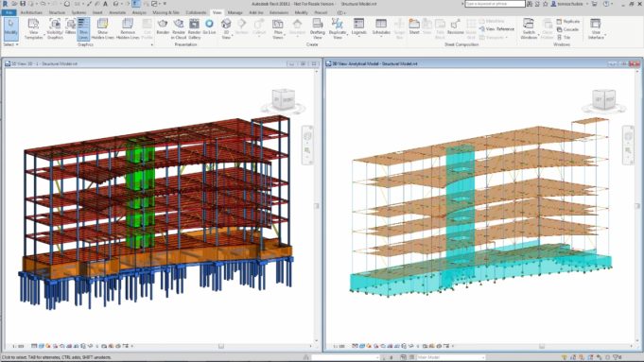Click the Save icon in quick access toolbar
The width and height of the screenshot is (644, 362).
click(x=23, y=4)
